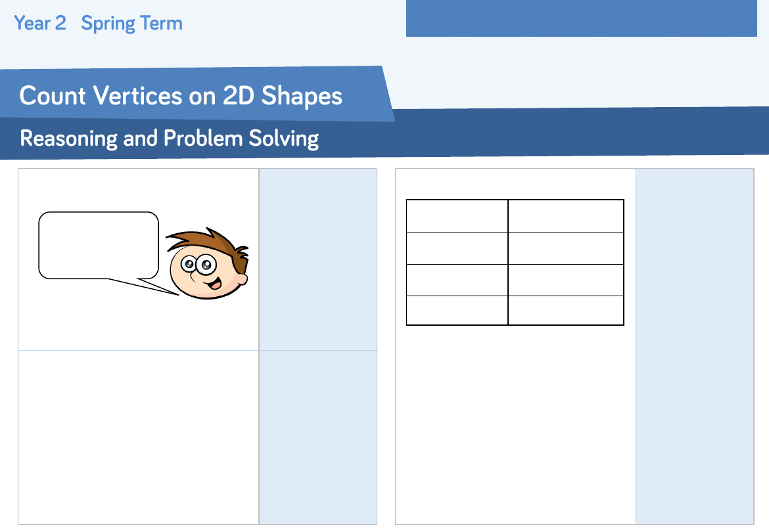This screenshot has height=532, width=769.
Task: Click the light blue panel beside the cartoon boy
Action: pyautogui.click(x=318, y=259)
